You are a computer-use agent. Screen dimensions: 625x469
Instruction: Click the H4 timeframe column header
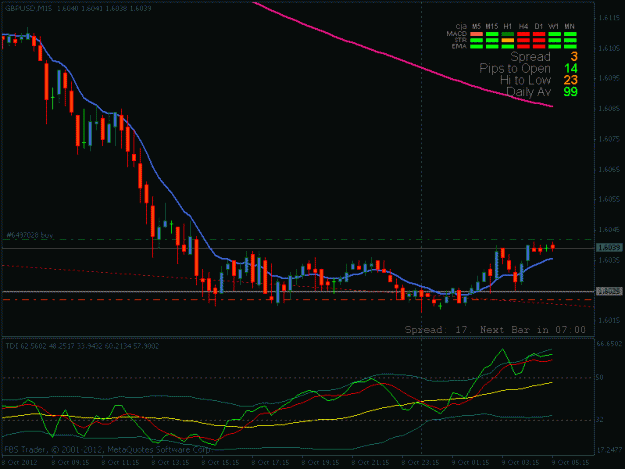[x=523, y=26]
